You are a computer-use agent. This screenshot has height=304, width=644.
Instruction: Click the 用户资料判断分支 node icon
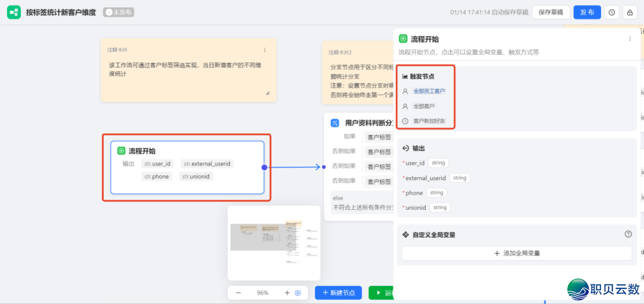[x=335, y=123]
